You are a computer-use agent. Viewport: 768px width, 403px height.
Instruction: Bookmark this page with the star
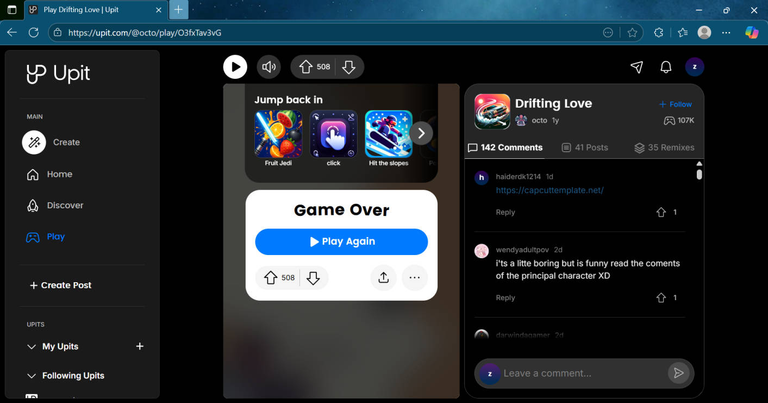click(x=632, y=33)
